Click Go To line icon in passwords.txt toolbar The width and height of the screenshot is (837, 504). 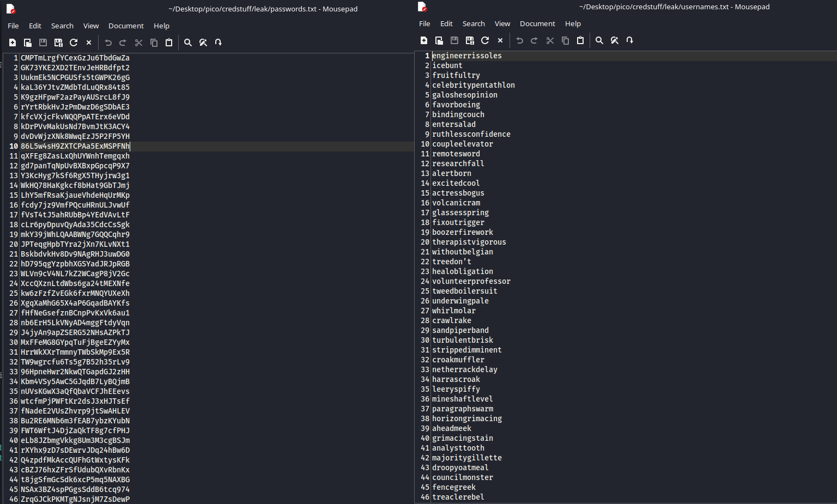coord(219,42)
